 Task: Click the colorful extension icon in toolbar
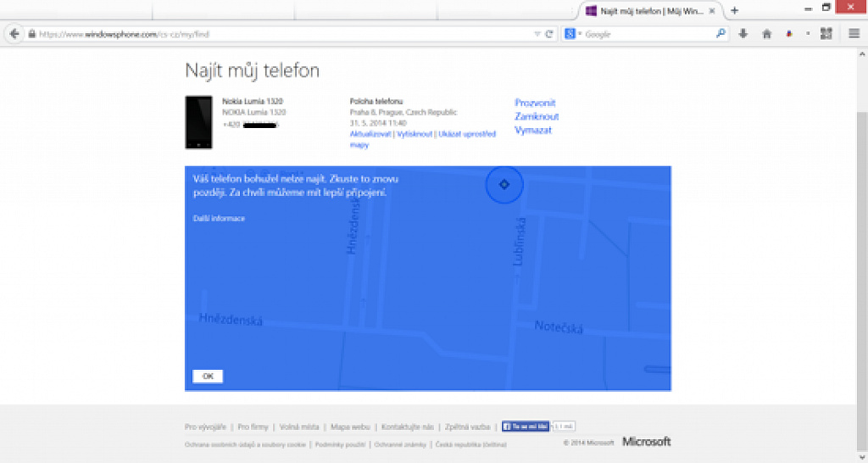click(x=789, y=34)
